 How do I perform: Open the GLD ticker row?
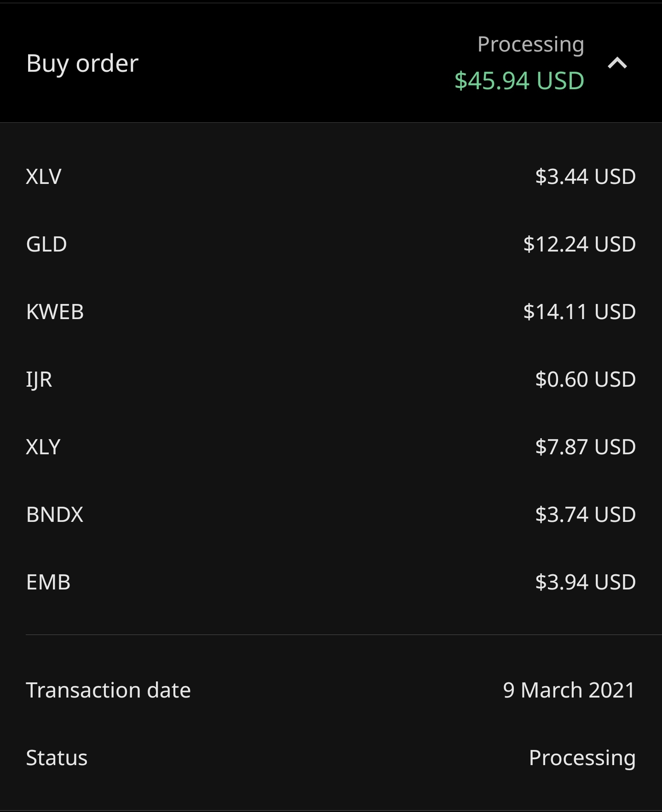(x=331, y=244)
